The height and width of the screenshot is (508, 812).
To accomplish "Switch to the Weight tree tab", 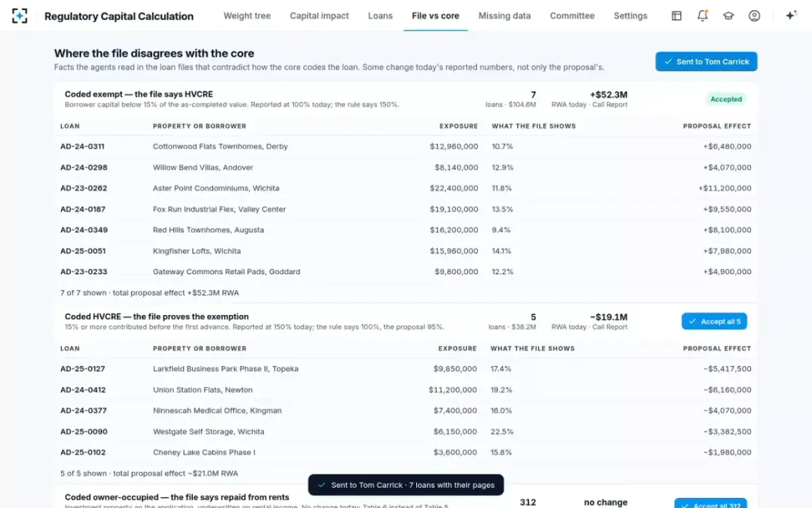I will (x=247, y=16).
